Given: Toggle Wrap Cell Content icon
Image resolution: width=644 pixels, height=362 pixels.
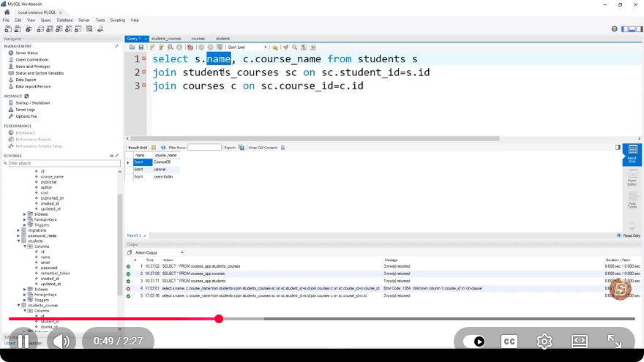Looking at the screenshot, I should pyautogui.click(x=283, y=147).
